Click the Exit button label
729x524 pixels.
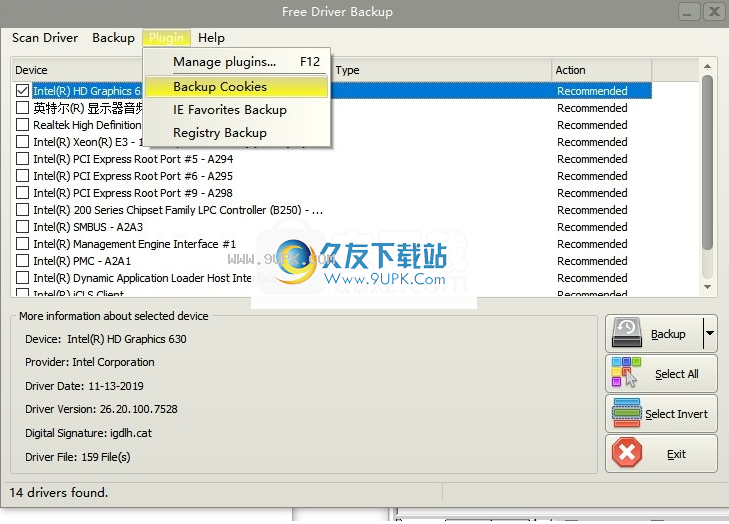[676, 454]
